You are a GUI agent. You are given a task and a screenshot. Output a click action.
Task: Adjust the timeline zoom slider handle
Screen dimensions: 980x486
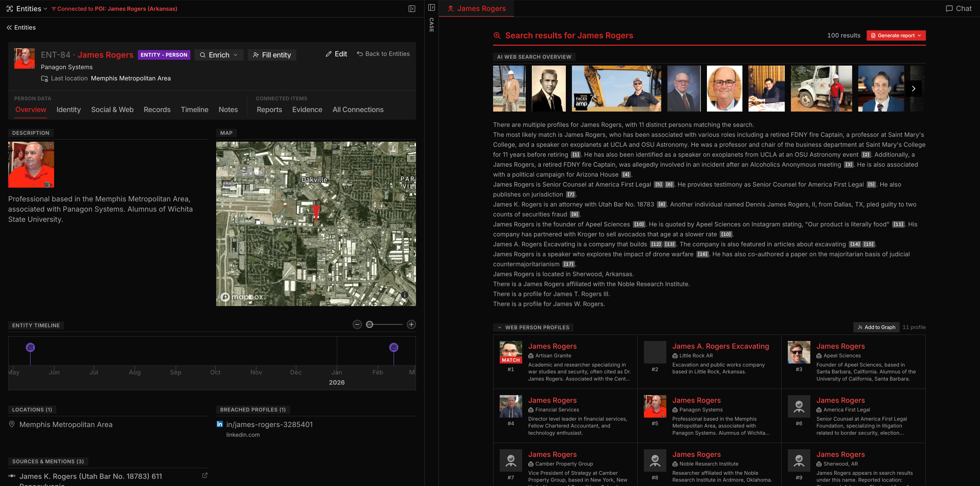click(x=369, y=324)
